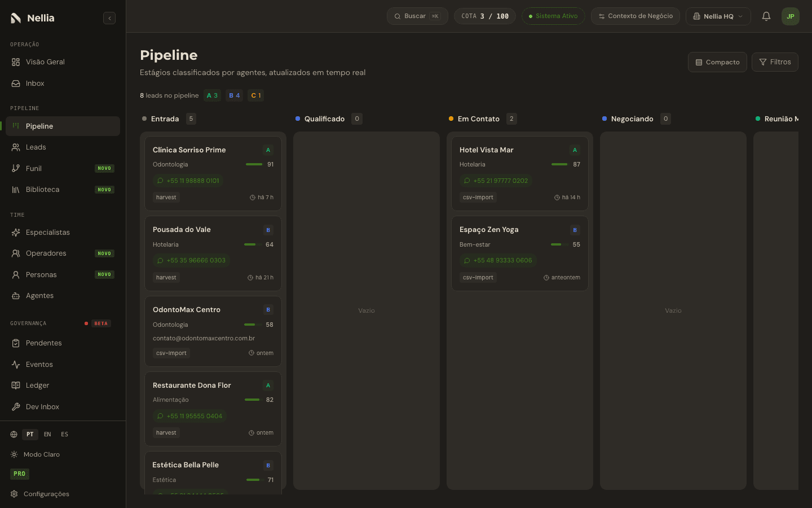812x508 pixels.
Task: Click csv-import tag on Hotel Vista Mar
Action: [478, 198]
